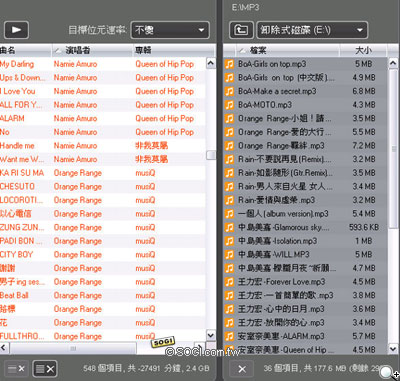Select file 中島美嘉-朦朧月夜~祈願

point(305,268)
